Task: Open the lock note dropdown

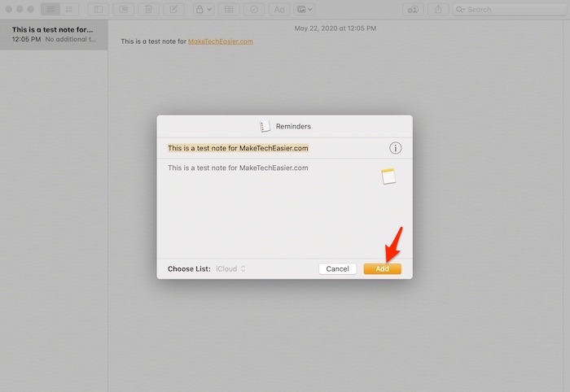Action: (x=204, y=10)
